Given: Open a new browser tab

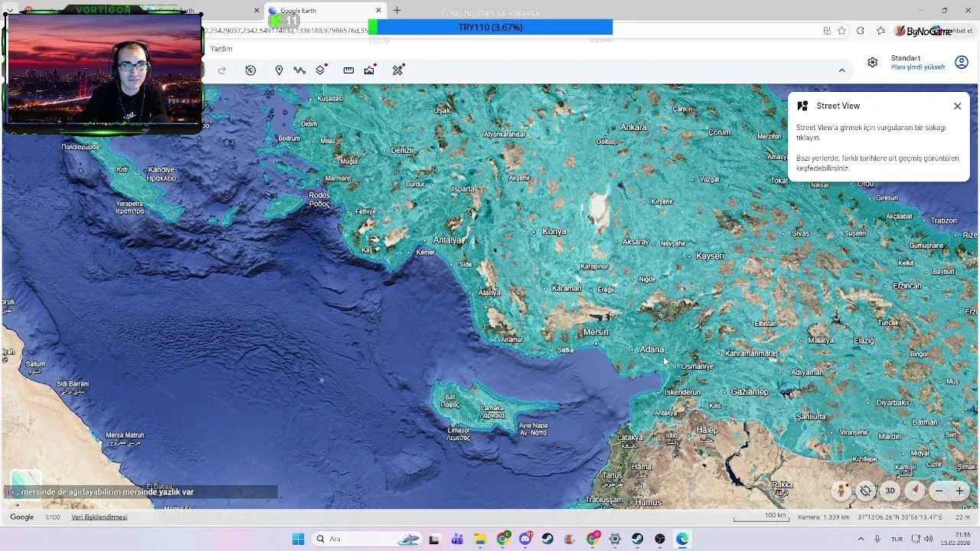Looking at the screenshot, I should (x=397, y=11).
